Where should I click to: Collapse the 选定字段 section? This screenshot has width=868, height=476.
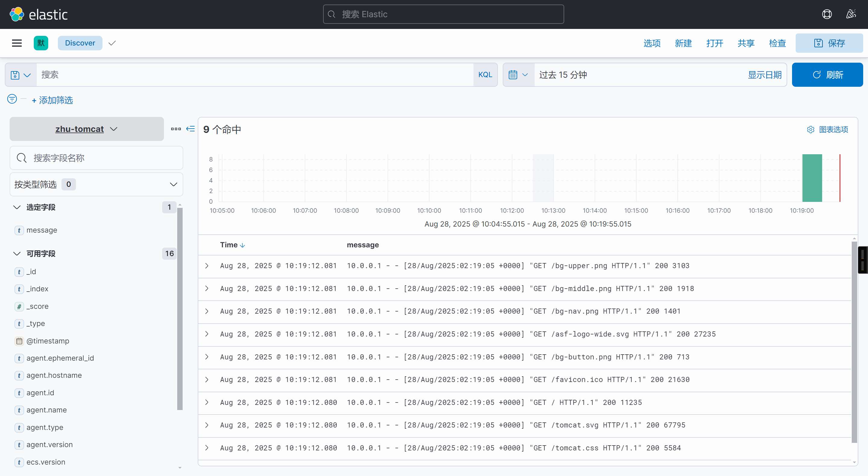(x=17, y=207)
